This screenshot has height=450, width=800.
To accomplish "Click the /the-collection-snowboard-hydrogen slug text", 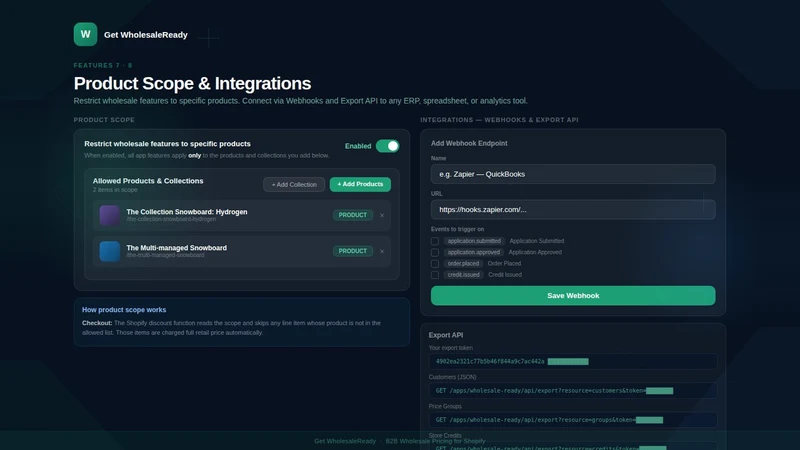I will coord(171,219).
